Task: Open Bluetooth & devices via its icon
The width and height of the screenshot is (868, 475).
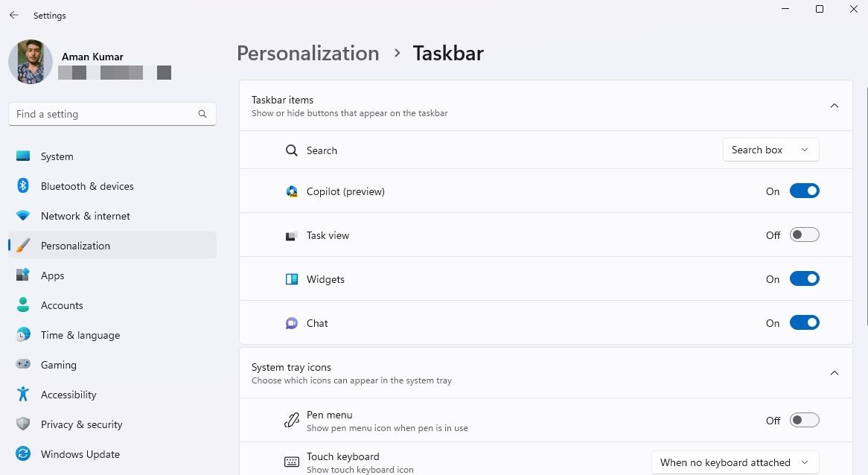Action: (x=22, y=185)
